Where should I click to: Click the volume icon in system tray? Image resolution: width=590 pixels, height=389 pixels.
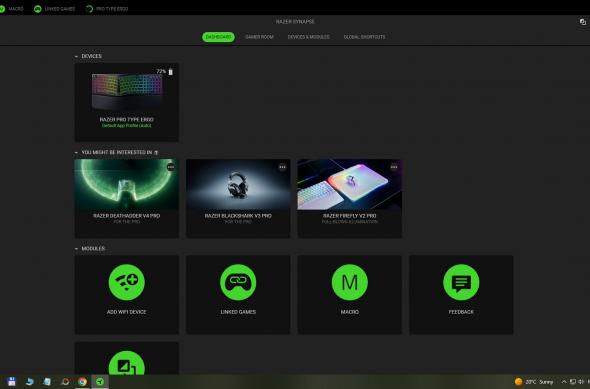581,382
